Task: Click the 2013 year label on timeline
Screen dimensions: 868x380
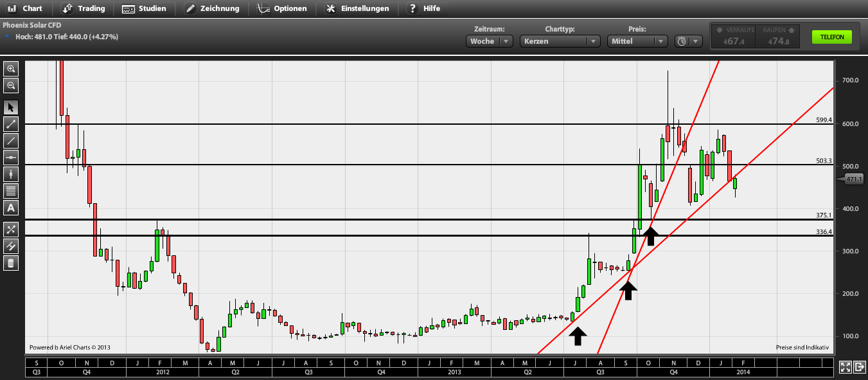Action: tap(454, 372)
